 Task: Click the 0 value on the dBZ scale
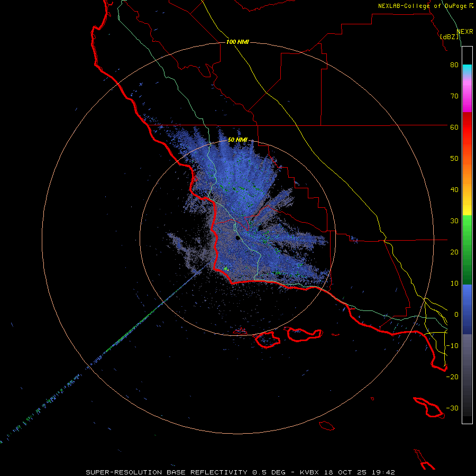456,315
